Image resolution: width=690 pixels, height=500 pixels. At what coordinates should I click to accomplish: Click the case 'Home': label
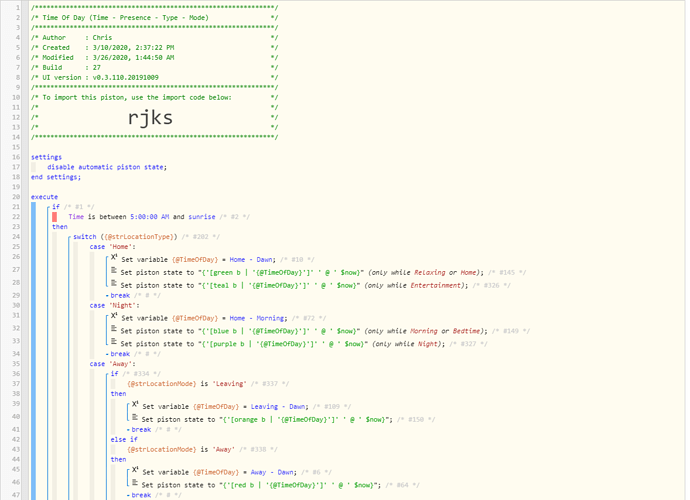[x=113, y=247]
